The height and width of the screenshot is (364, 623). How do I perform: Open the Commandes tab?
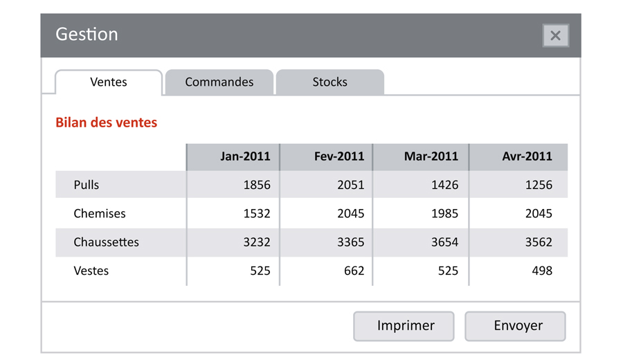pos(219,82)
